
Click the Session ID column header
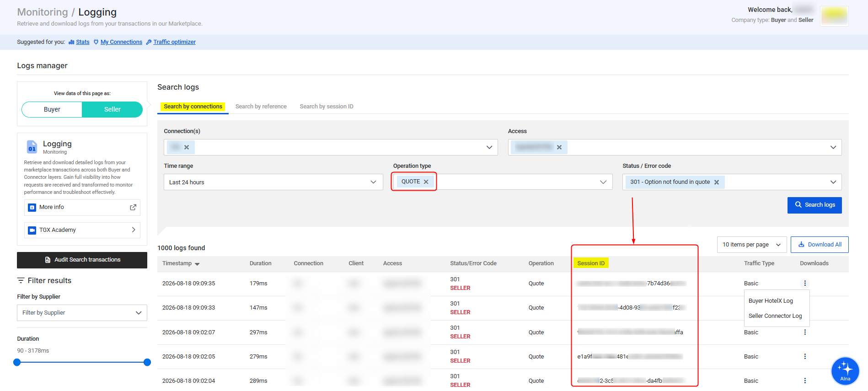pyautogui.click(x=591, y=263)
